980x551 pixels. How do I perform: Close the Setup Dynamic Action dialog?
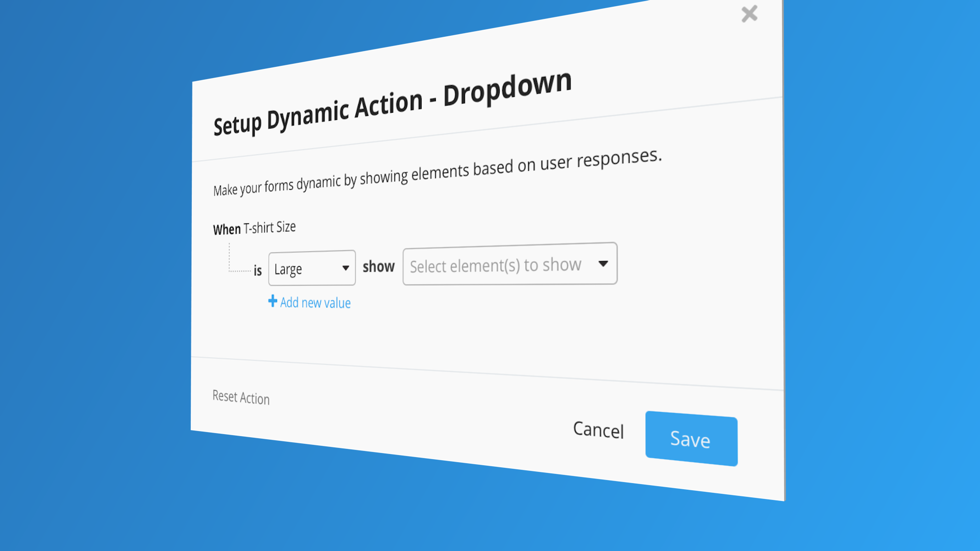pyautogui.click(x=749, y=14)
